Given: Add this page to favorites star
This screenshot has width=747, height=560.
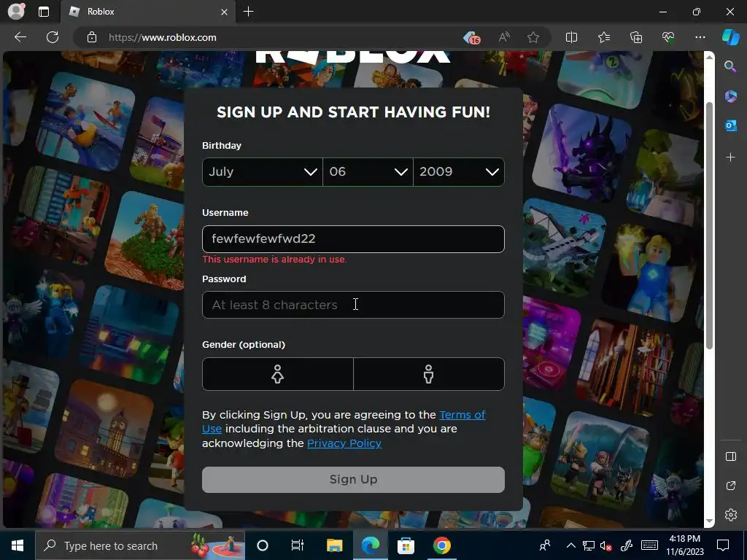Looking at the screenshot, I should click(x=533, y=37).
